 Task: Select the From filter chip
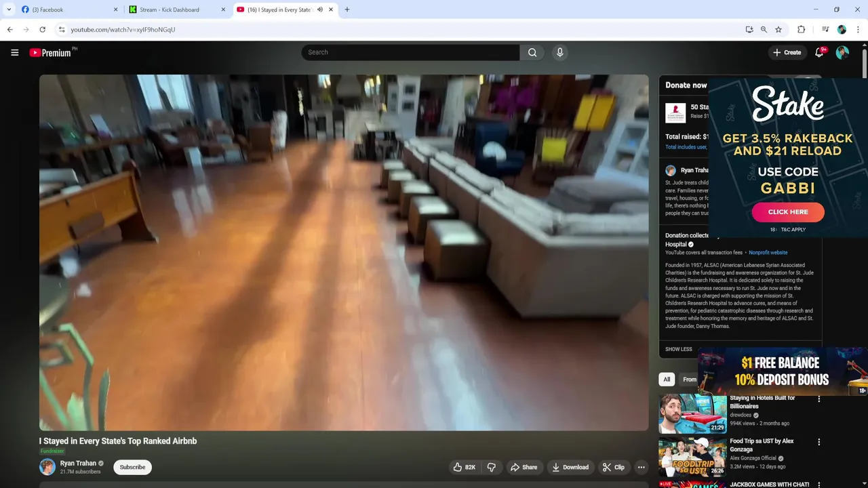688,380
